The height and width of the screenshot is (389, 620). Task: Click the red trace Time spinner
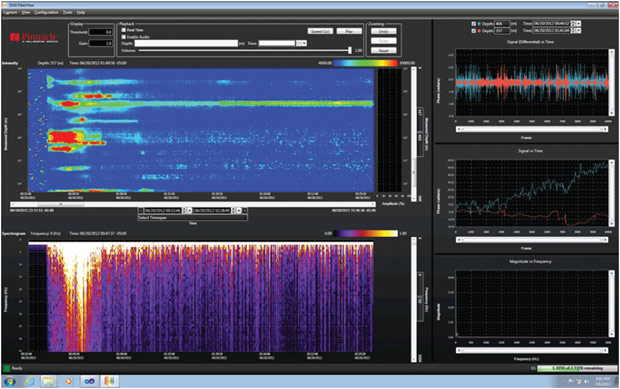pos(573,30)
